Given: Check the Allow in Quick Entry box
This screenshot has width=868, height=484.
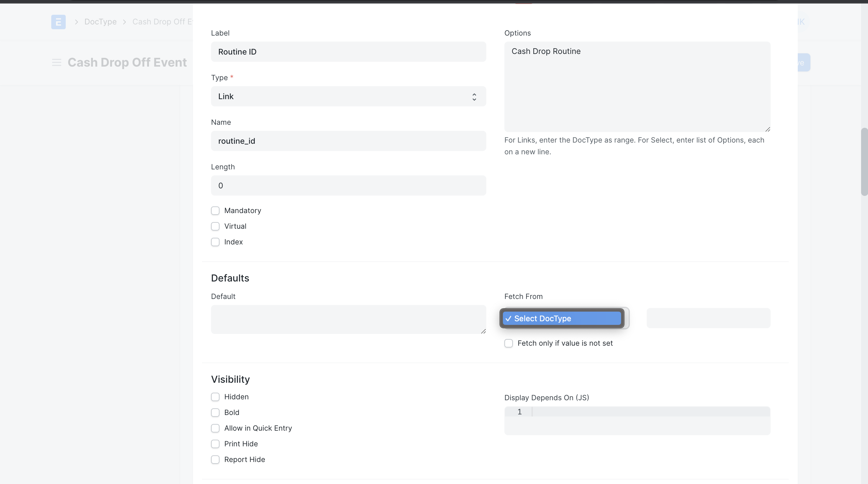Looking at the screenshot, I should click(x=215, y=429).
